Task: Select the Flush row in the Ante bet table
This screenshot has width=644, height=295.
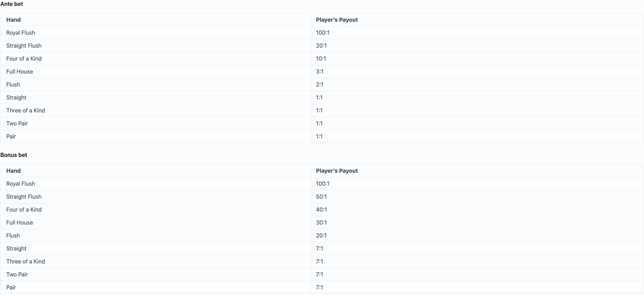Action: 322,84
